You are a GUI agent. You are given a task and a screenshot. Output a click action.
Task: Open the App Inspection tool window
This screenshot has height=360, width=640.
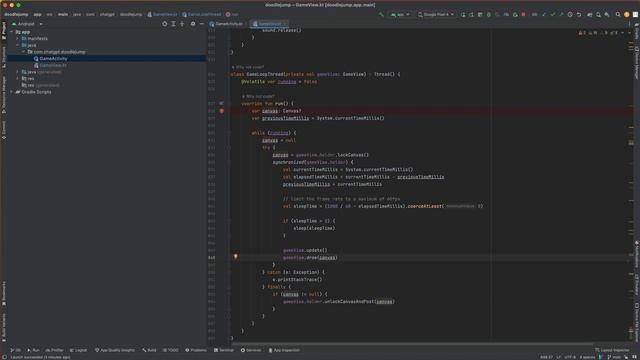[x=284, y=350]
